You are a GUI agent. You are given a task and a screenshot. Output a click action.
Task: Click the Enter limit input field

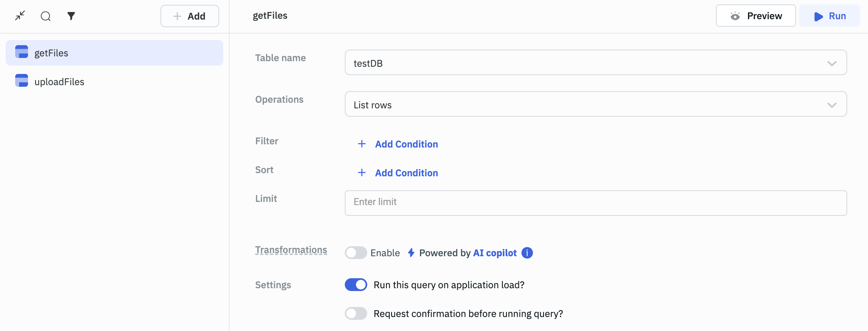[595, 203]
